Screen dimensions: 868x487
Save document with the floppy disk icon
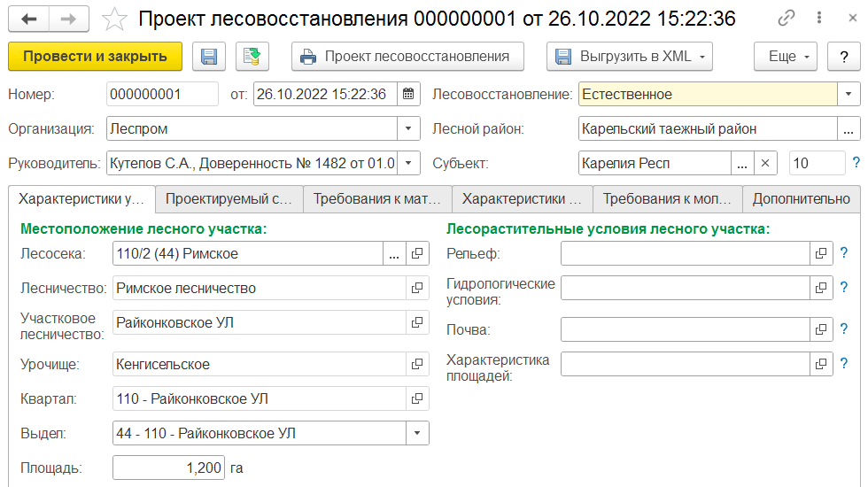coord(209,57)
